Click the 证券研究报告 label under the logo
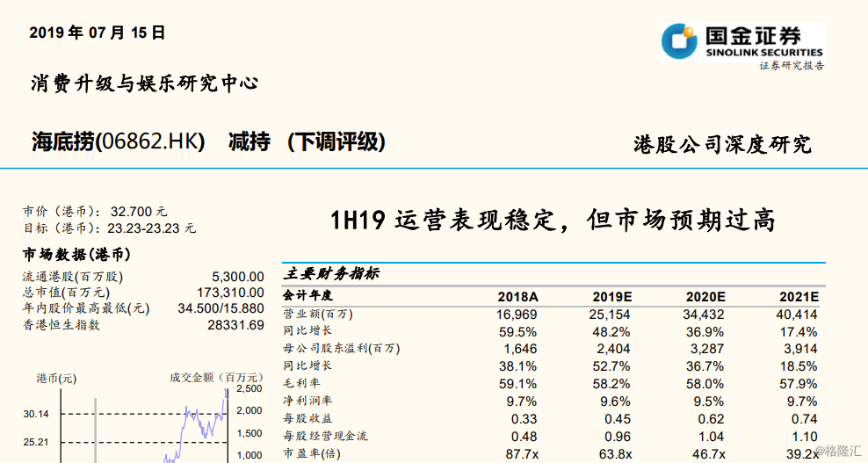This screenshot has width=868, height=463. pyautogui.click(x=792, y=65)
